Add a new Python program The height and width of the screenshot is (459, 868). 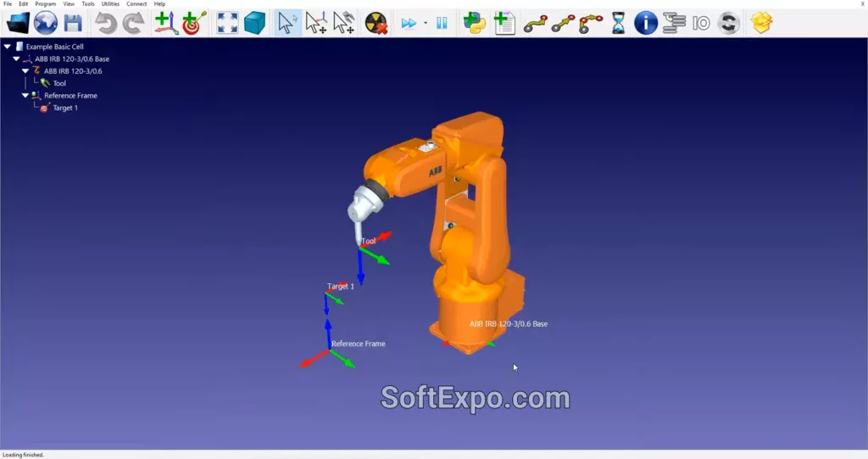point(475,23)
